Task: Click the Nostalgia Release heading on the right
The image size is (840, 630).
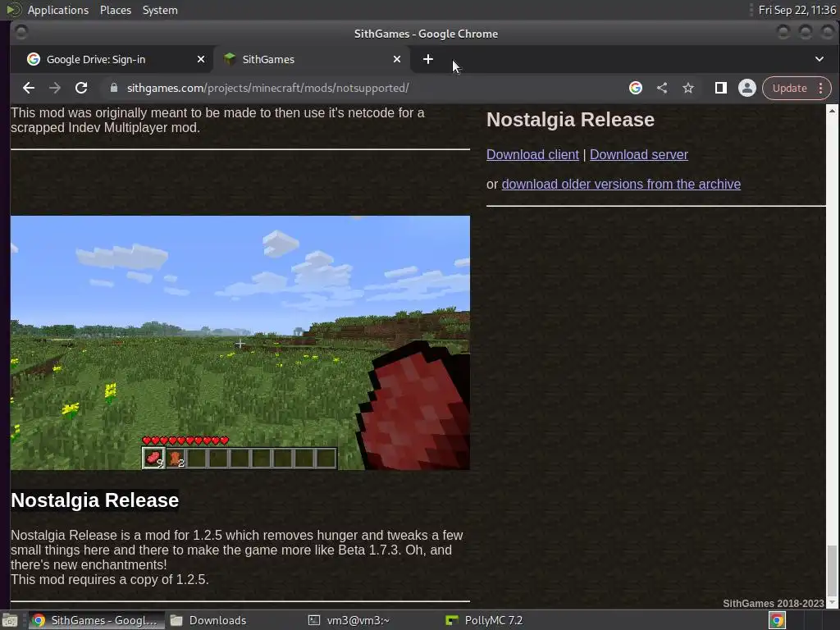Action: pyautogui.click(x=570, y=120)
